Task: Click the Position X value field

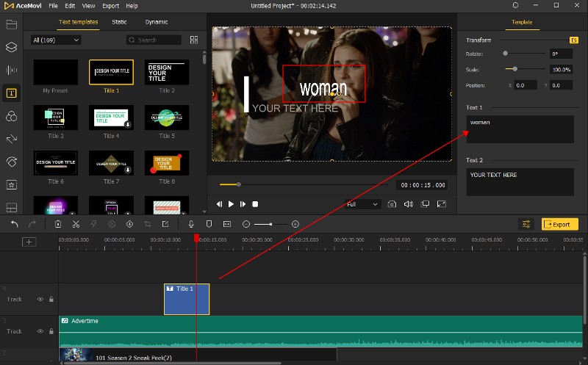Action: [x=526, y=85]
